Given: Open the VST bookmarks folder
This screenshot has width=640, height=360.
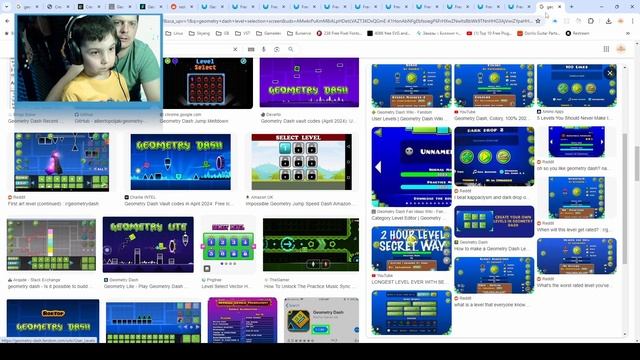Looking at the screenshot, I should (242, 33).
